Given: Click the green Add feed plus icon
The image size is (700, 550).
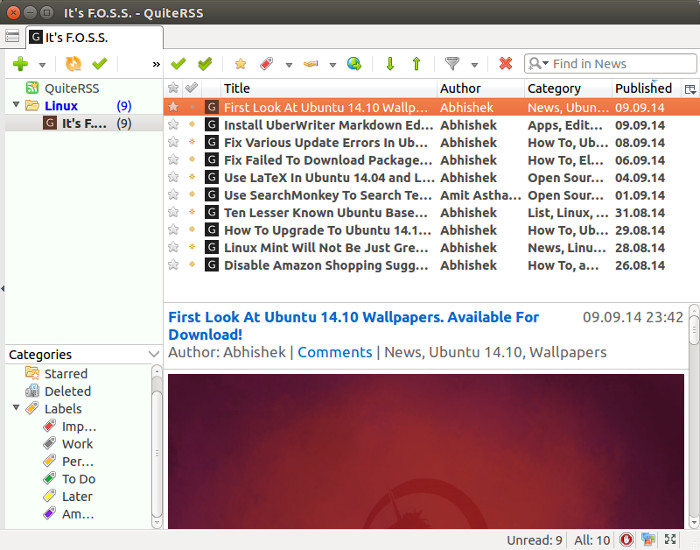Looking at the screenshot, I should 19,64.
